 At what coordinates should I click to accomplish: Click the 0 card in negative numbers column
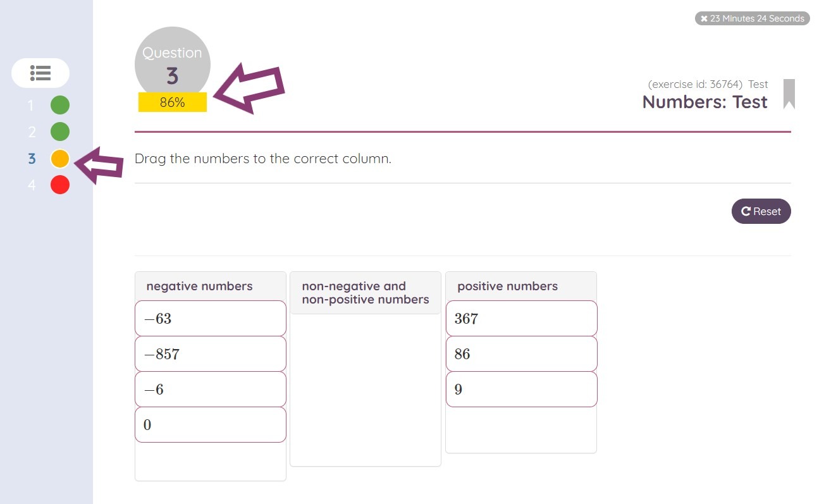[x=210, y=424]
